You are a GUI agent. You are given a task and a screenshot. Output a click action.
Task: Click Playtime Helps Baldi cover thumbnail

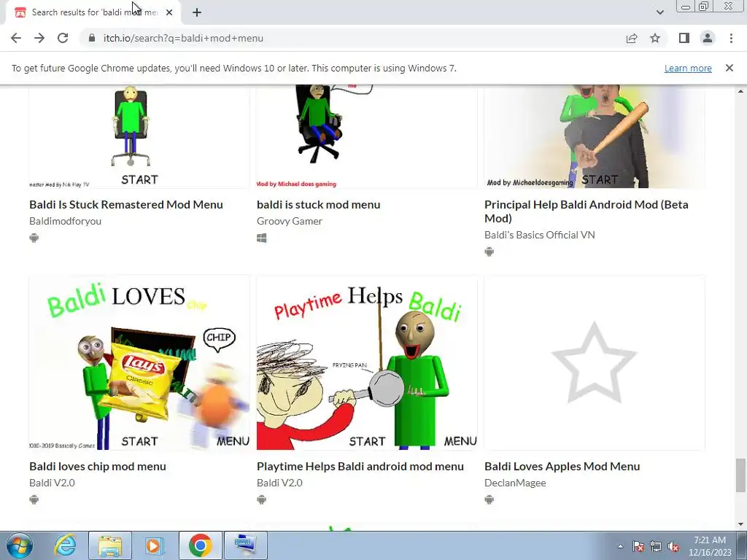tap(367, 362)
